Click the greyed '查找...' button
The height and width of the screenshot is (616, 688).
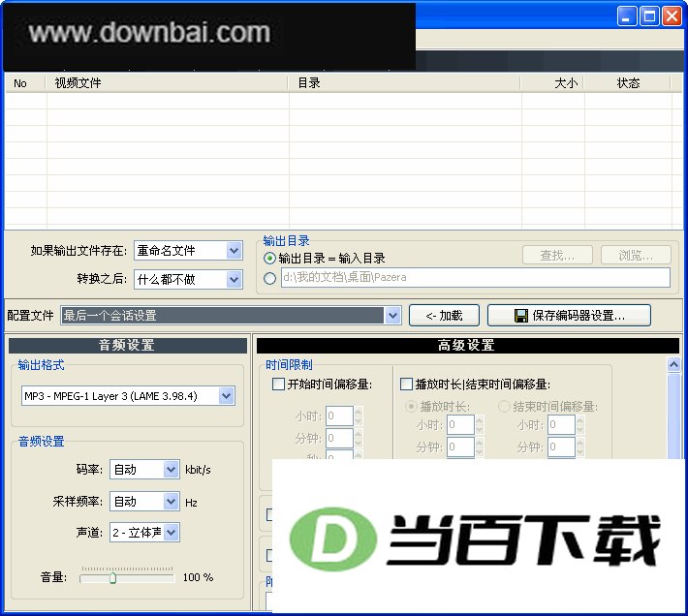pyautogui.click(x=557, y=255)
